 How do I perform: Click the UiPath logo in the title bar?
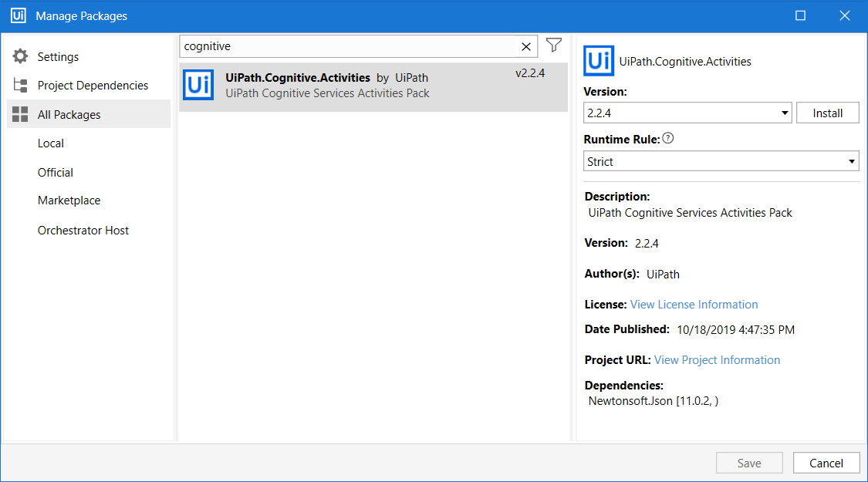(x=17, y=15)
